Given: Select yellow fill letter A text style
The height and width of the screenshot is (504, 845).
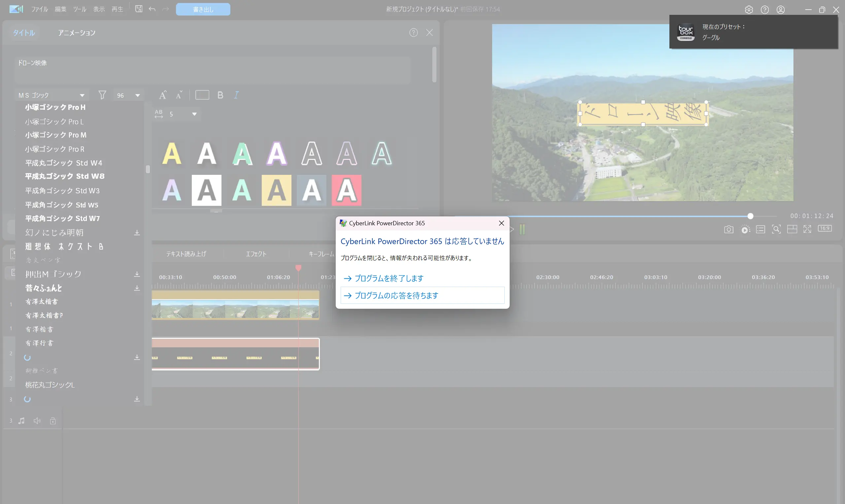Looking at the screenshot, I should coord(172,153).
